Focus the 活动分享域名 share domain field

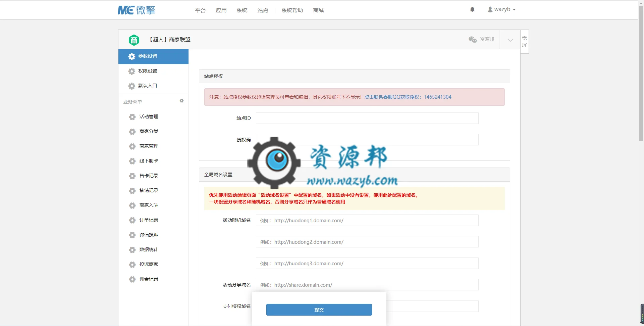point(367,285)
